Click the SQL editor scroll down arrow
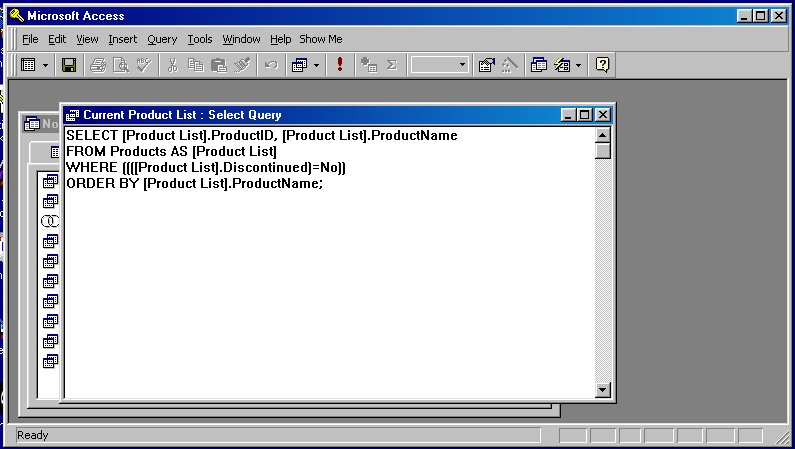795x449 pixels. (602, 390)
